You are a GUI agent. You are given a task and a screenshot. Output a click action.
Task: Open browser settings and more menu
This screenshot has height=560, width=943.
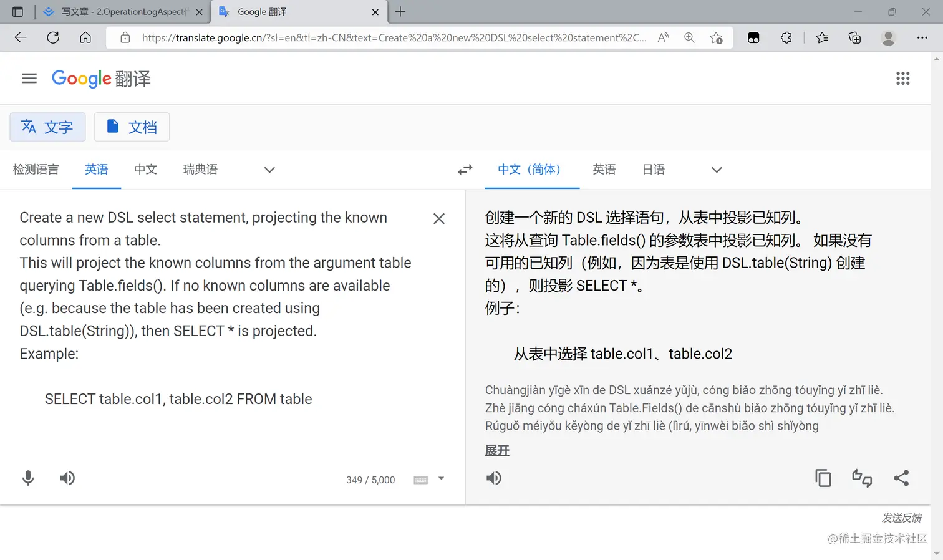pos(922,37)
